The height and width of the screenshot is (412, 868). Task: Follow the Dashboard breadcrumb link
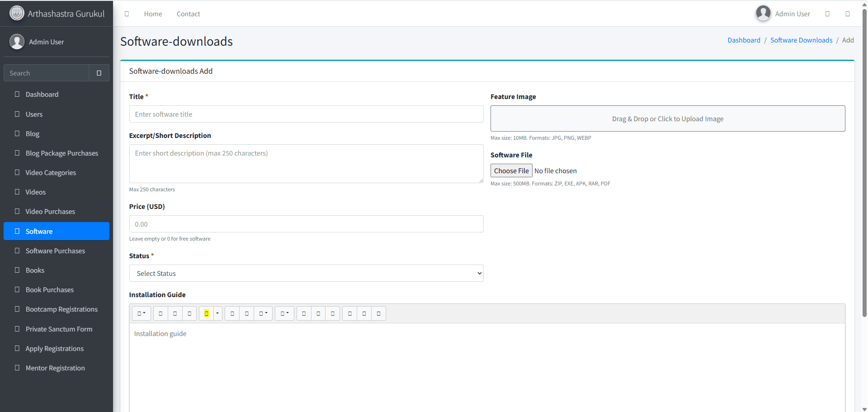point(744,40)
